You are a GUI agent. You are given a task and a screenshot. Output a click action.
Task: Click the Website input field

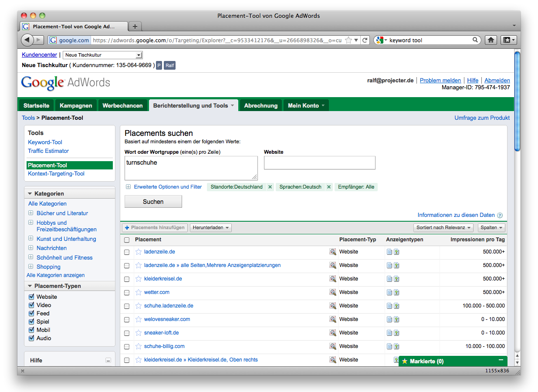point(319,163)
